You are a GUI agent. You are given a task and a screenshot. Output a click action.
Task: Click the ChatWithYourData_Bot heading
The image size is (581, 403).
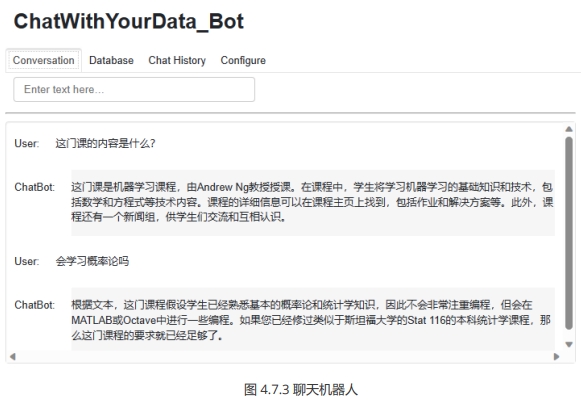pos(129,21)
